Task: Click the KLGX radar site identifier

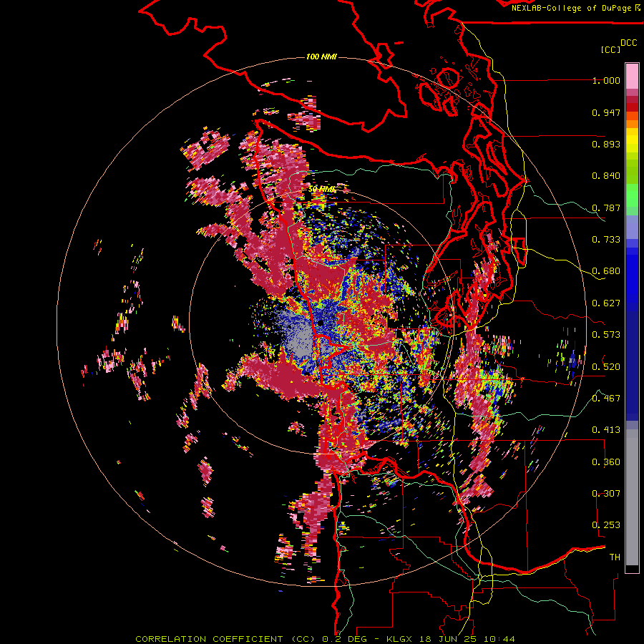Action: tap(399, 639)
